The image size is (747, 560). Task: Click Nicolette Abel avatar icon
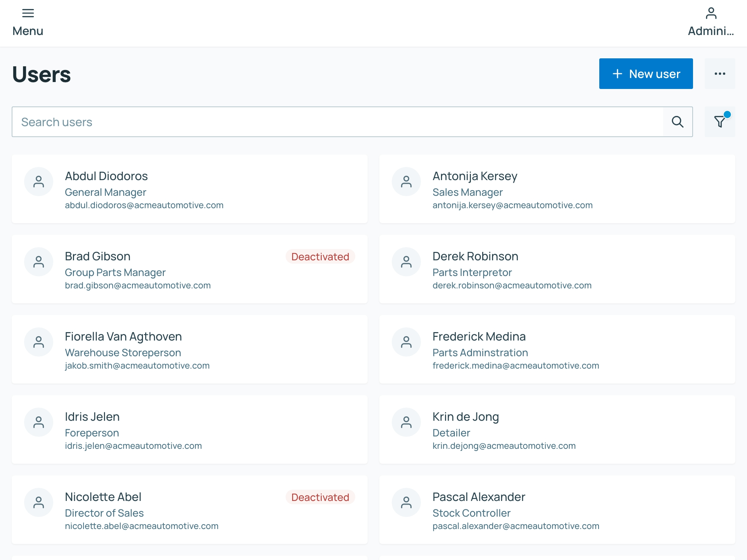[x=39, y=502]
